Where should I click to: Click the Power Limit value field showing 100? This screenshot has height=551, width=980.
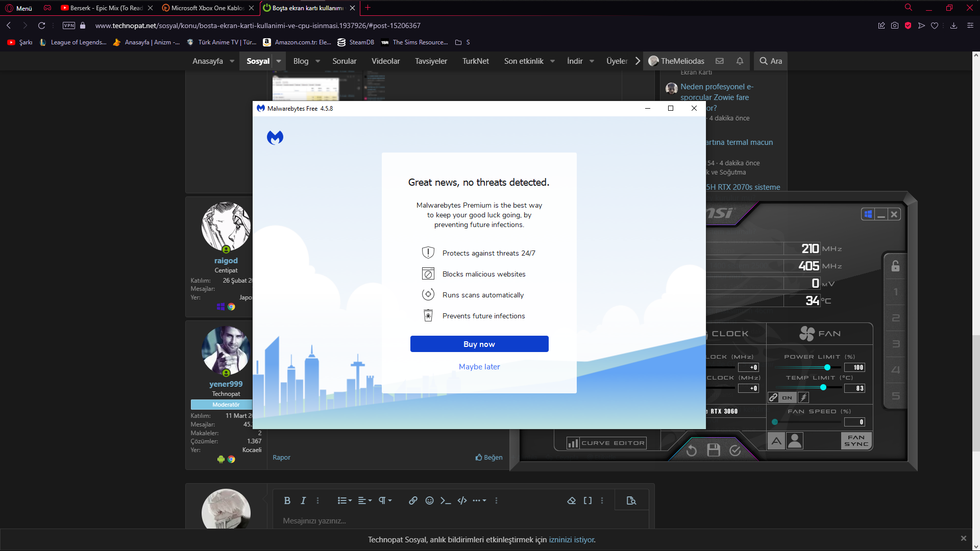tap(855, 367)
